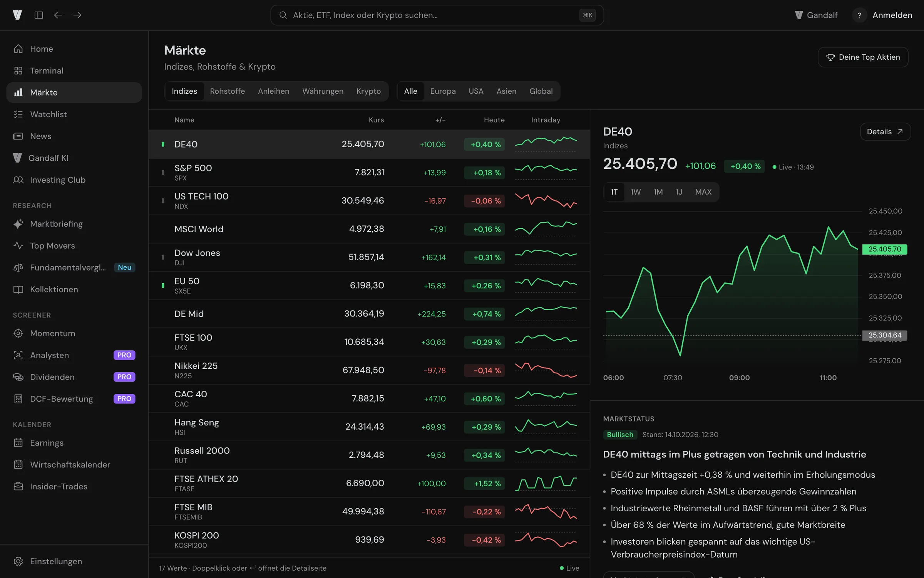The image size is (924, 578).
Task: Select the Nikkei 225 row
Action: click(369, 370)
